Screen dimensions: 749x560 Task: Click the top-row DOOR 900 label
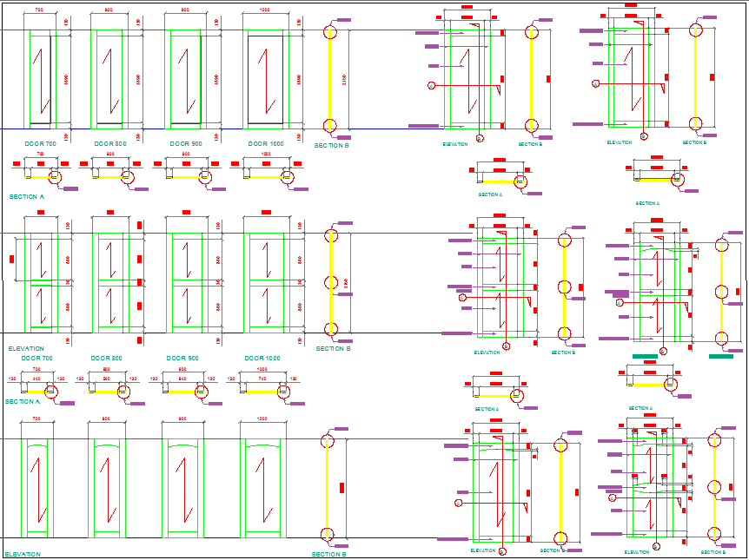coord(185,143)
